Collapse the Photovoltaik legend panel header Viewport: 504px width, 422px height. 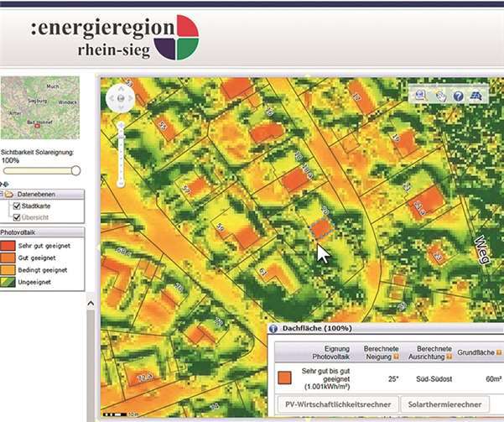tap(42, 232)
